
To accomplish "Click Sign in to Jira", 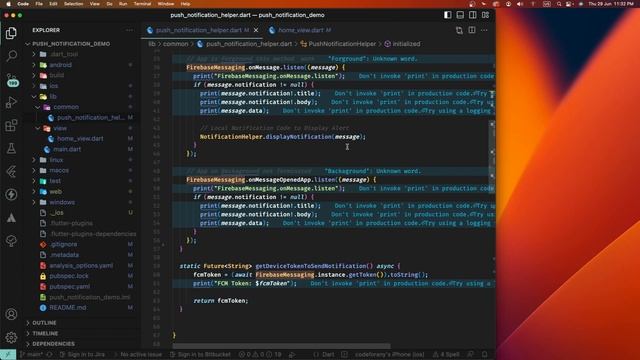I will 82,354.
